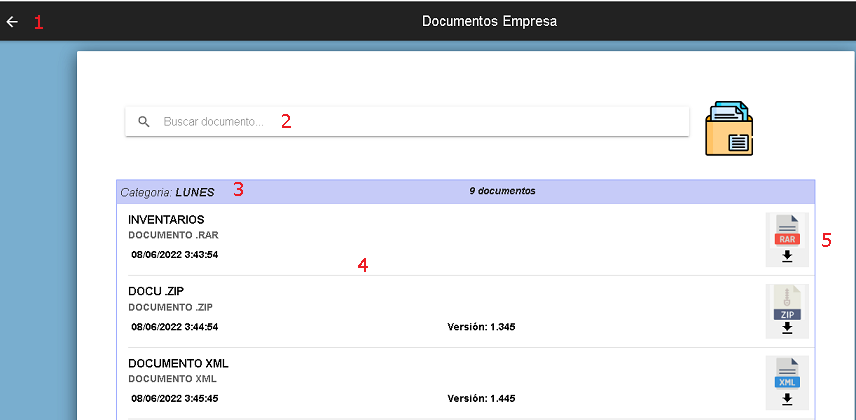Open the INVENTARIOS document title
The image size is (856, 420).
click(x=166, y=219)
